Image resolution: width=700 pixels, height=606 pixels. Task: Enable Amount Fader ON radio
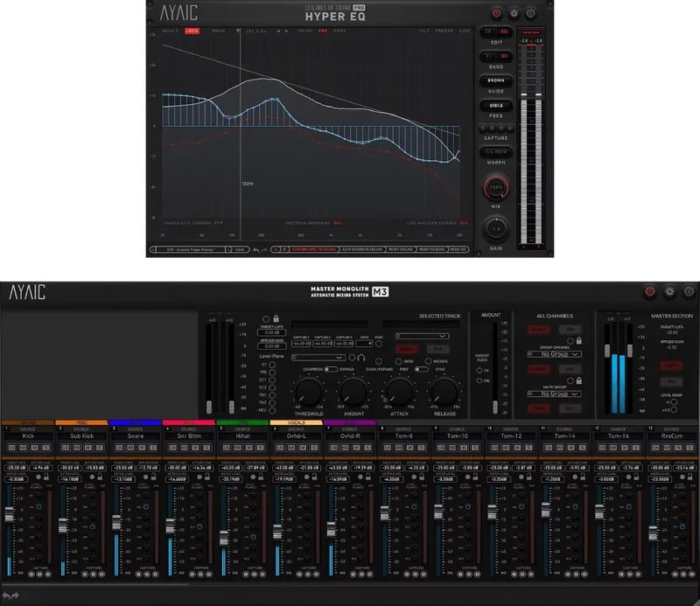(479, 371)
